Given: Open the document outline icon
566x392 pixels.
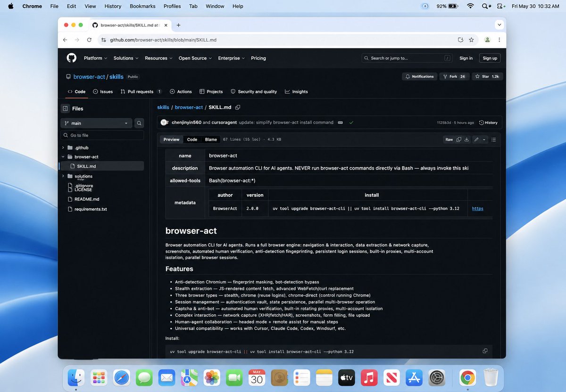Looking at the screenshot, I should coord(493,139).
